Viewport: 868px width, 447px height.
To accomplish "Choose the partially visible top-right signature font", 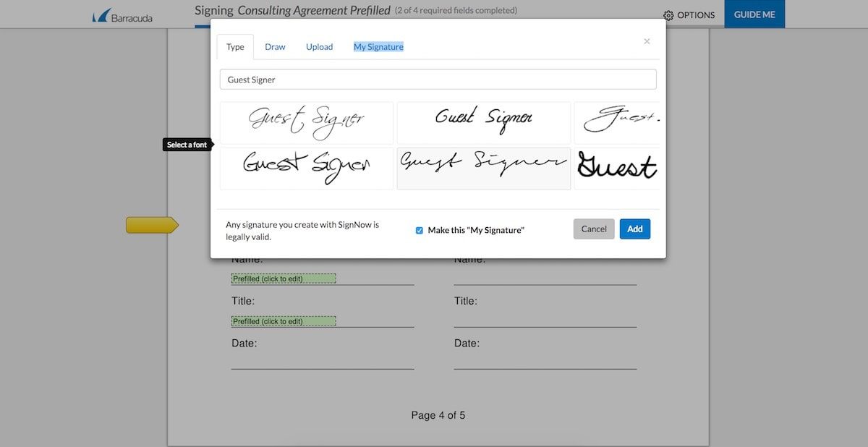I will click(x=617, y=122).
